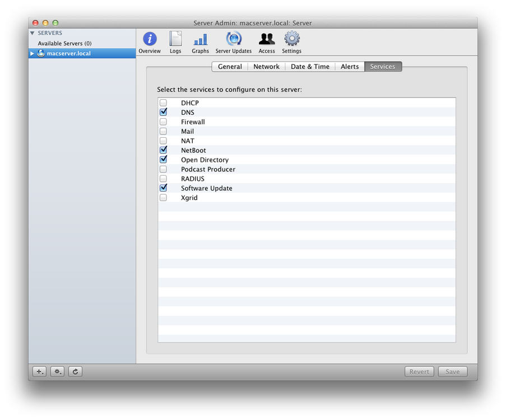Screen dimensions: 506x420
Task: Enable the RADIUS service checkbox
Action: click(163, 179)
